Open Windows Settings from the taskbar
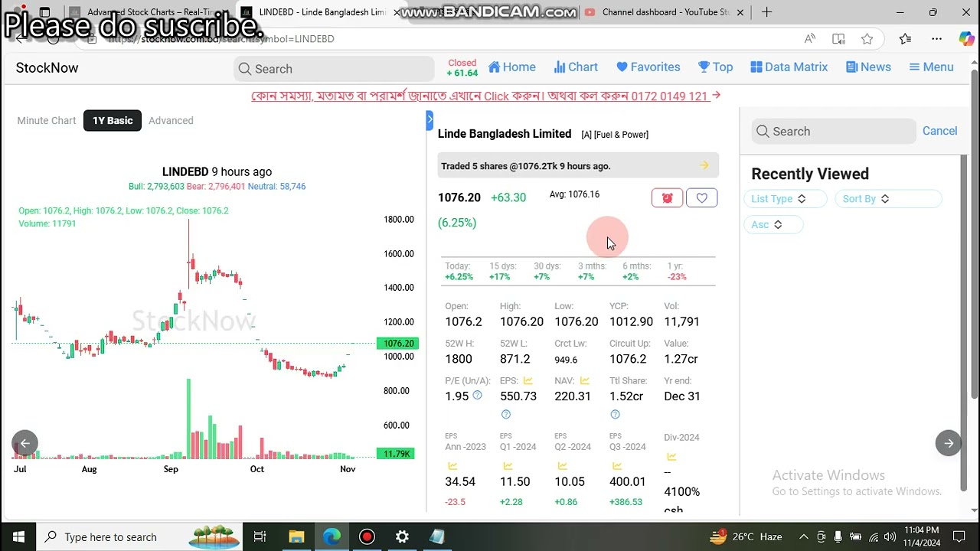 point(402,536)
